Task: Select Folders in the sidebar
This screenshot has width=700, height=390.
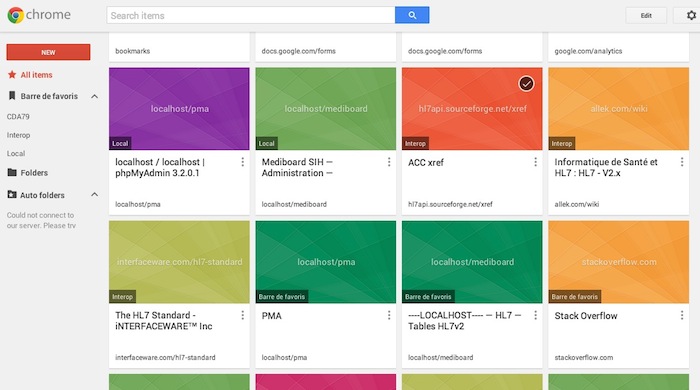Action: (34, 173)
